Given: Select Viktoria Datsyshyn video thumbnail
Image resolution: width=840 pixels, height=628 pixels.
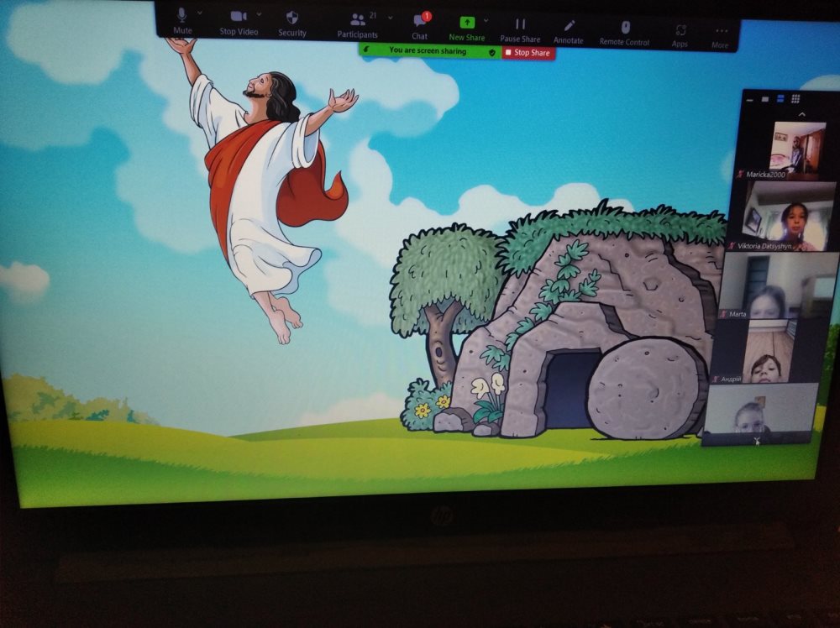Looking at the screenshot, I should click(783, 216).
